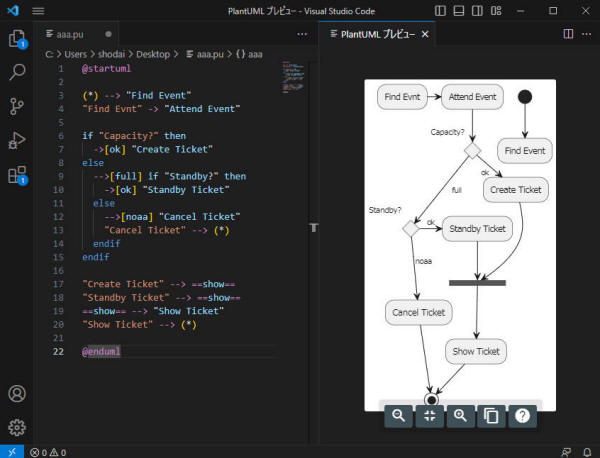Open the Accounts menu icon

coord(17,394)
